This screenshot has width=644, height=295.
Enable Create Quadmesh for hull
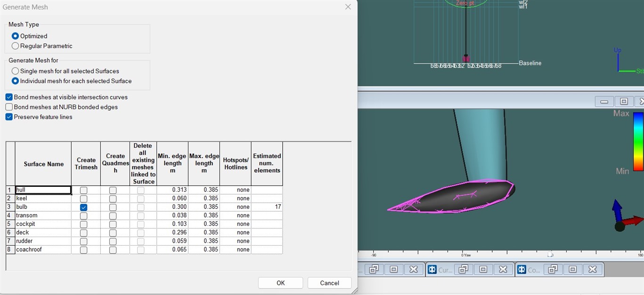(x=113, y=190)
